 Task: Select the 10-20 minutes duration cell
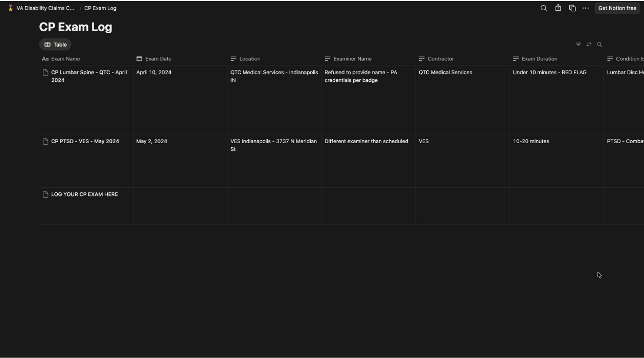tap(556, 161)
